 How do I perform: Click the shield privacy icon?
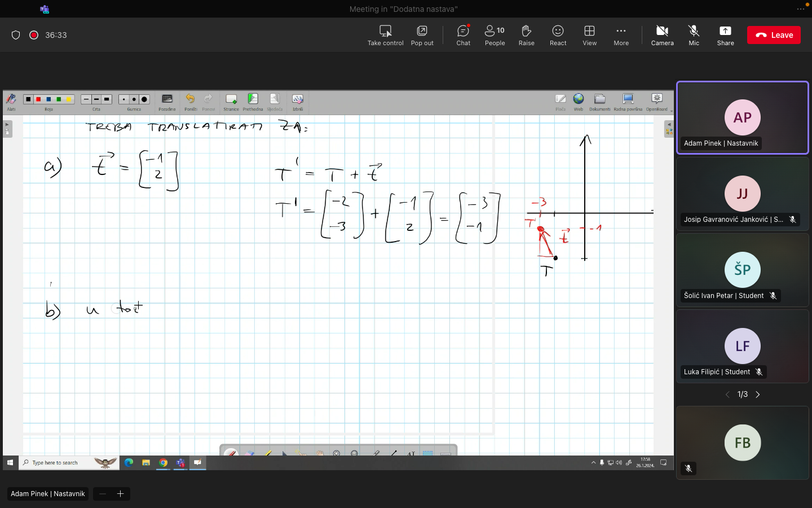(16, 35)
